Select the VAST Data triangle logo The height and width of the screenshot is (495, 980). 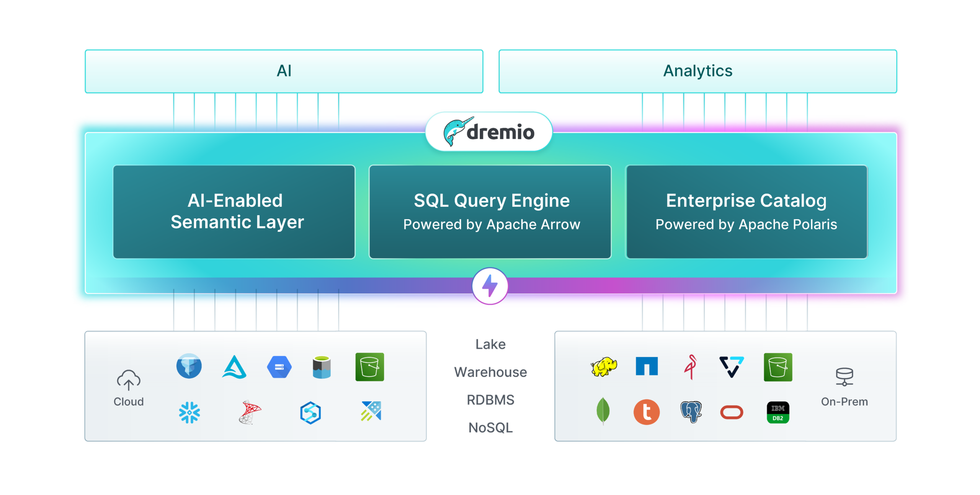[731, 366]
